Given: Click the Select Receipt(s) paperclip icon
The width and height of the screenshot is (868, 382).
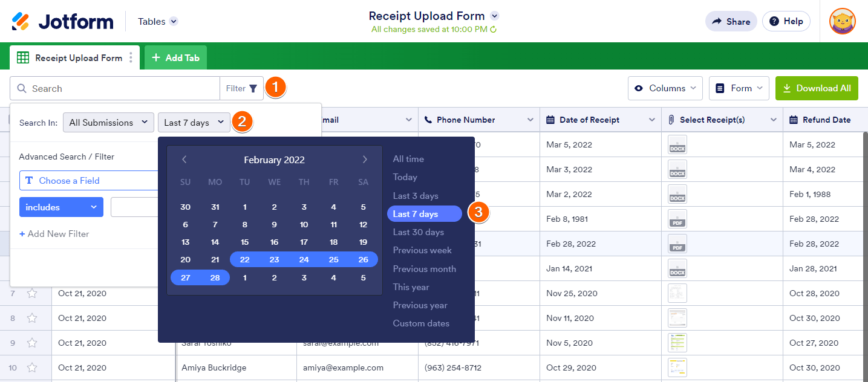Looking at the screenshot, I should (x=671, y=120).
